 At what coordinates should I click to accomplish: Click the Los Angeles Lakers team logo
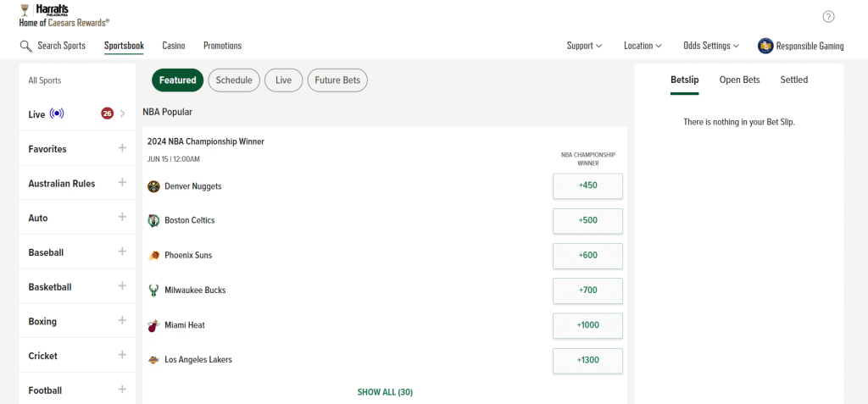click(x=153, y=360)
